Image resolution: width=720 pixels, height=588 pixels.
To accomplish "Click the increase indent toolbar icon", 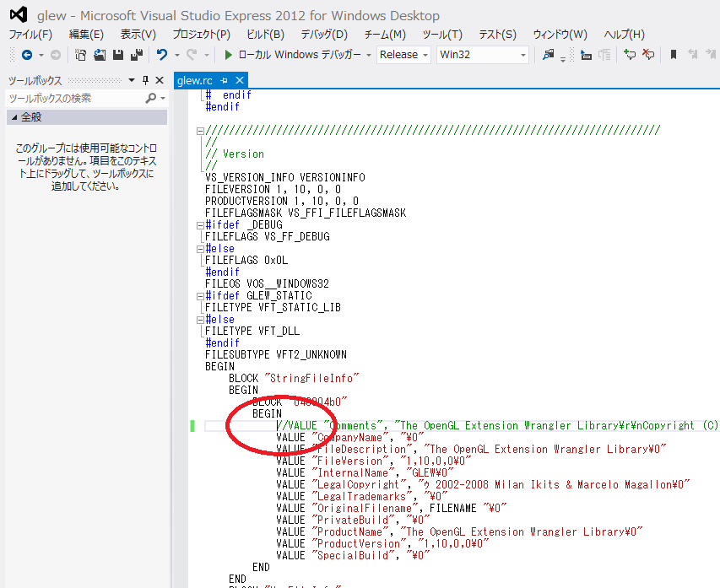I will [x=604, y=55].
